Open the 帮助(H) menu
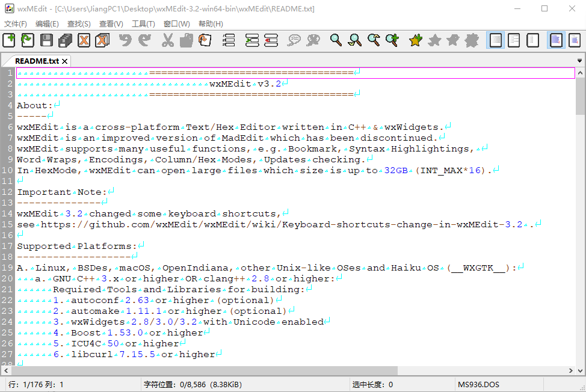The height and width of the screenshot is (392, 586). pyautogui.click(x=211, y=24)
